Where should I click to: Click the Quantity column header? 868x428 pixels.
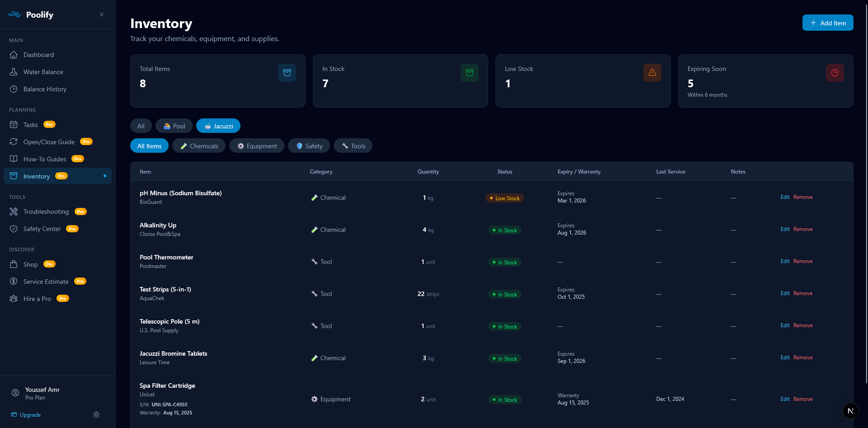(428, 172)
